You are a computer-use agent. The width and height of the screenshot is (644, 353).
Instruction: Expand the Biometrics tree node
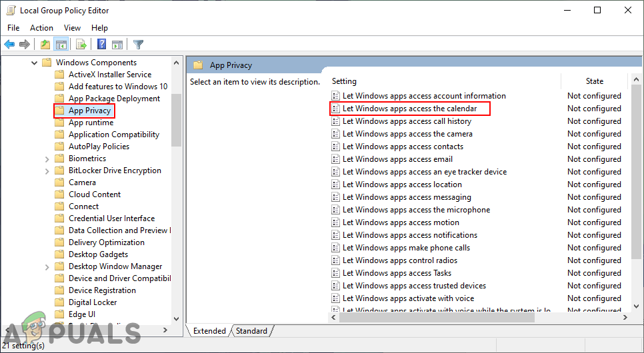tap(47, 159)
